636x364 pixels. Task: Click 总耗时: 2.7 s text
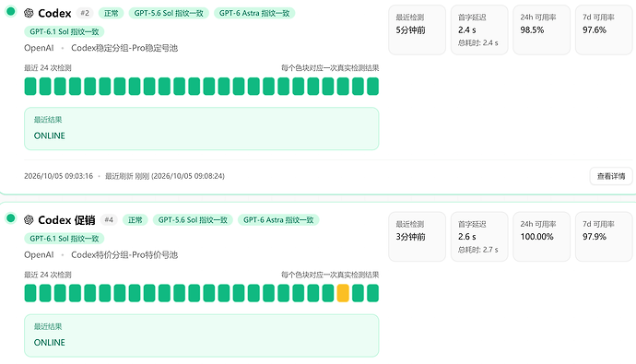coord(478,250)
